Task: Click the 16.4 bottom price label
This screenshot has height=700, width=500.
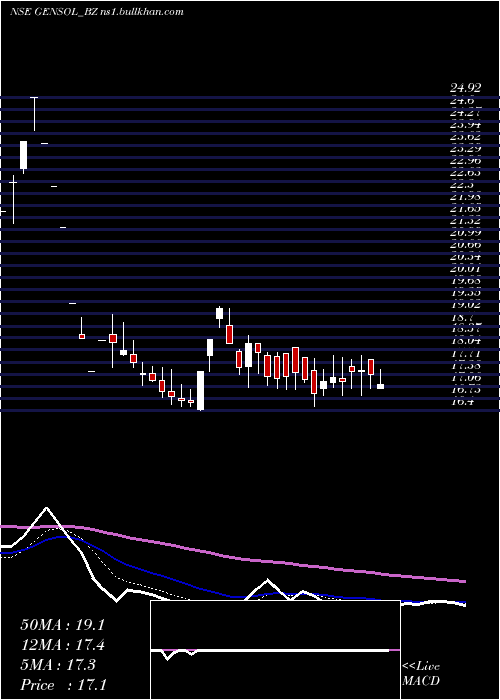Action: pyautogui.click(x=462, y=401)
